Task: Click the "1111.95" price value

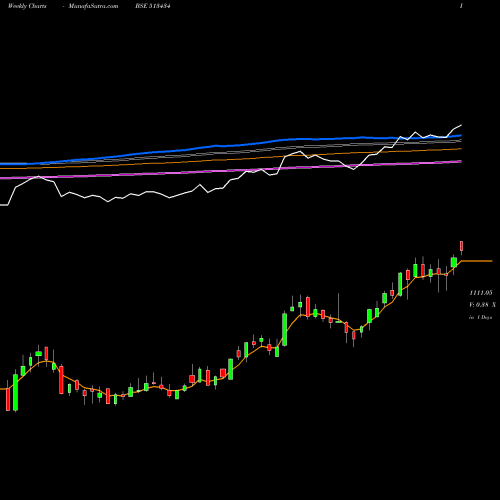Action: tap(481, 293)
